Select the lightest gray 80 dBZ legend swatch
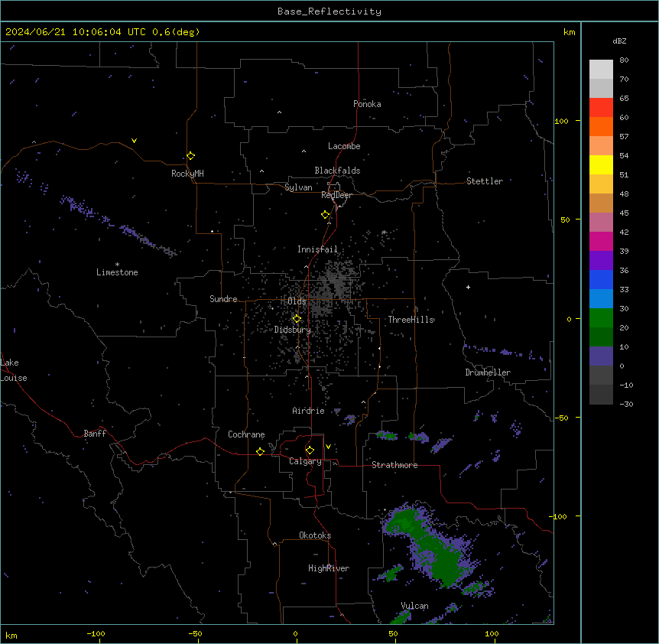Image resolution: width=659 pixels, height=644 pixels. [x=601, y=69]
